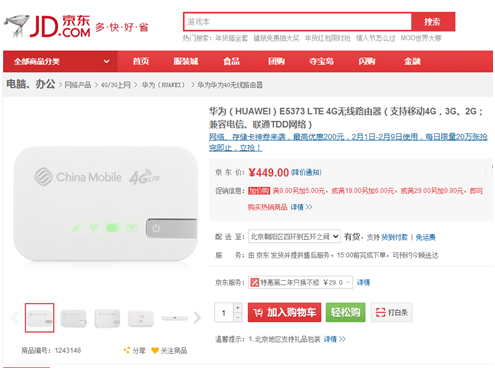
Task: Open promotion 详情 >> link beside 购买热销商品
Action: point(301,207)
